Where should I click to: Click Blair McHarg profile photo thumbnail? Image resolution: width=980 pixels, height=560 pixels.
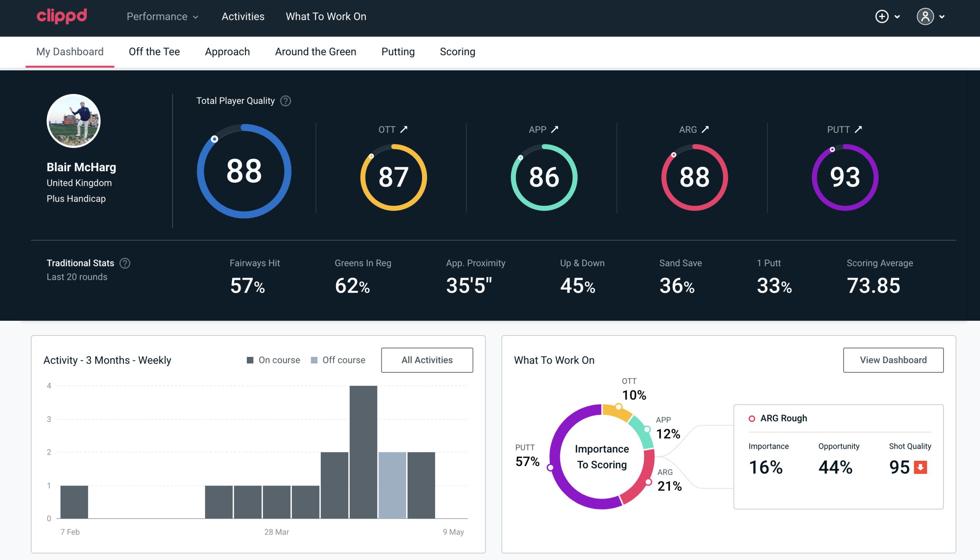(x=74, y=120)
